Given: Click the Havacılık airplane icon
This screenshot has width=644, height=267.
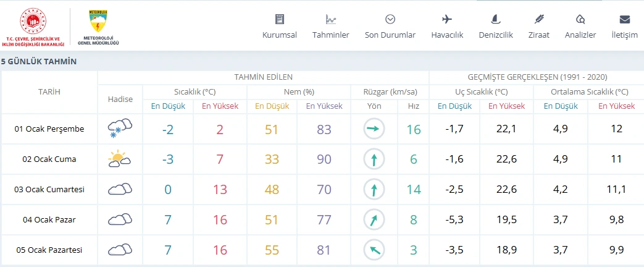Looking at the screenshot, I should click(x=447, y=19).
